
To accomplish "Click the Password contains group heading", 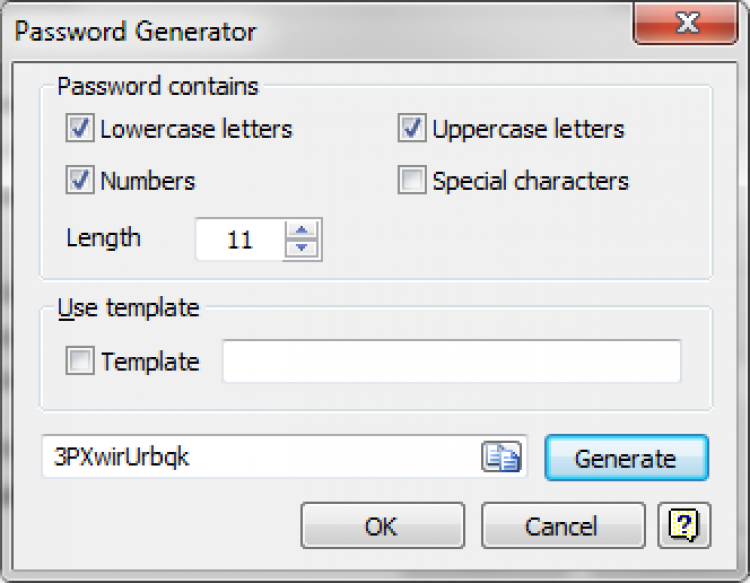I will 158,86.
